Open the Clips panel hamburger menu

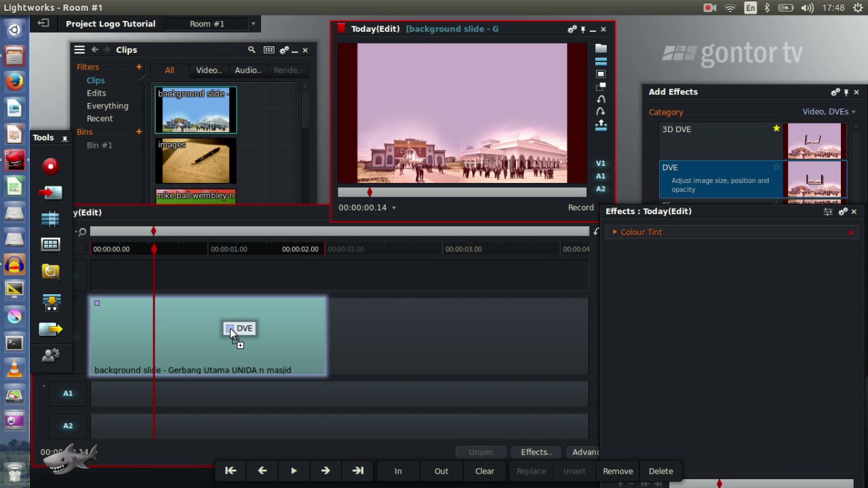(x=79, y=49)
